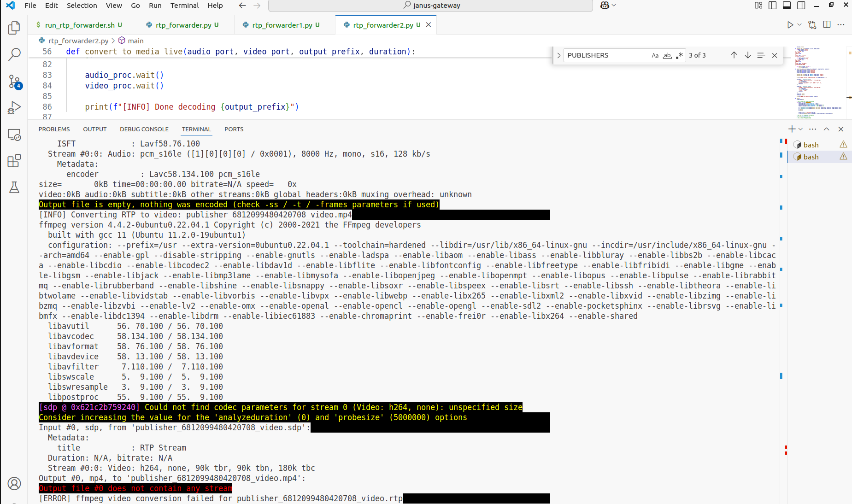This screenshot has width=852, height=504.
Task: Open the Run menu
Action: tap(155, 6)
